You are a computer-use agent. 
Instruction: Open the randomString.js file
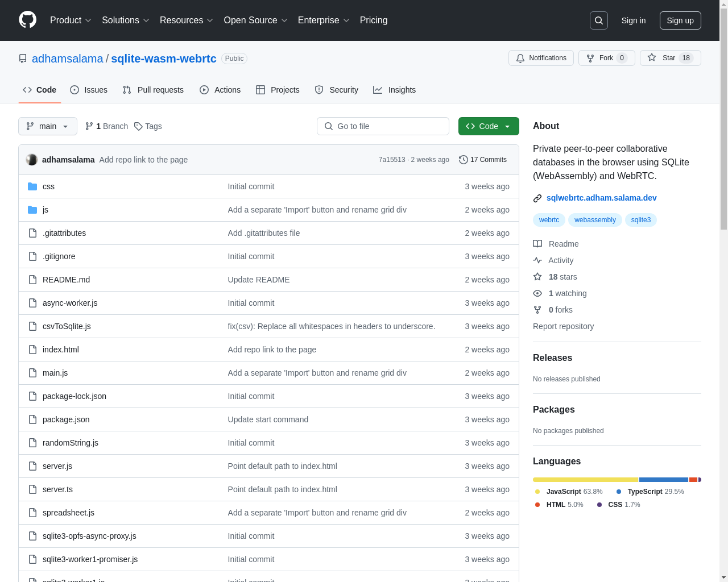tap(71, 443)
